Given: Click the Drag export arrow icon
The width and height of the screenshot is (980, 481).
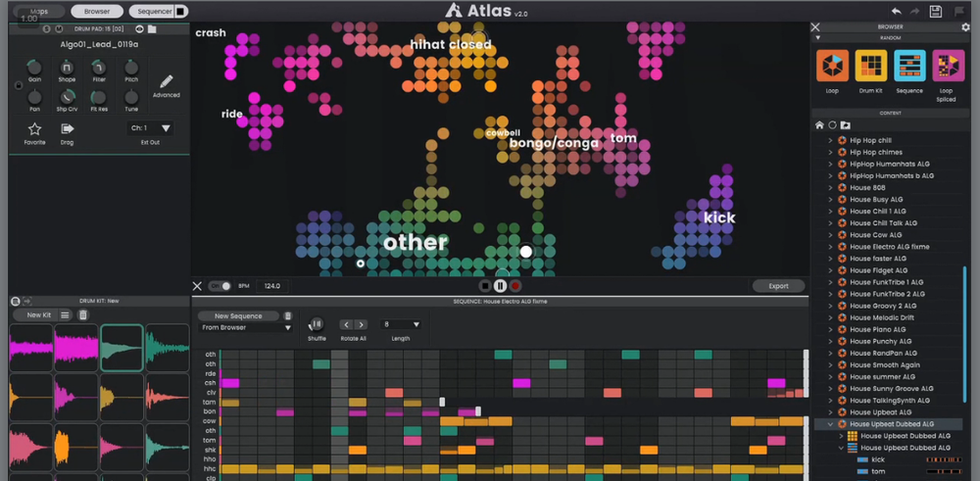Looking at the screenshot, I should pyautogui.click(x=67, y=128).
